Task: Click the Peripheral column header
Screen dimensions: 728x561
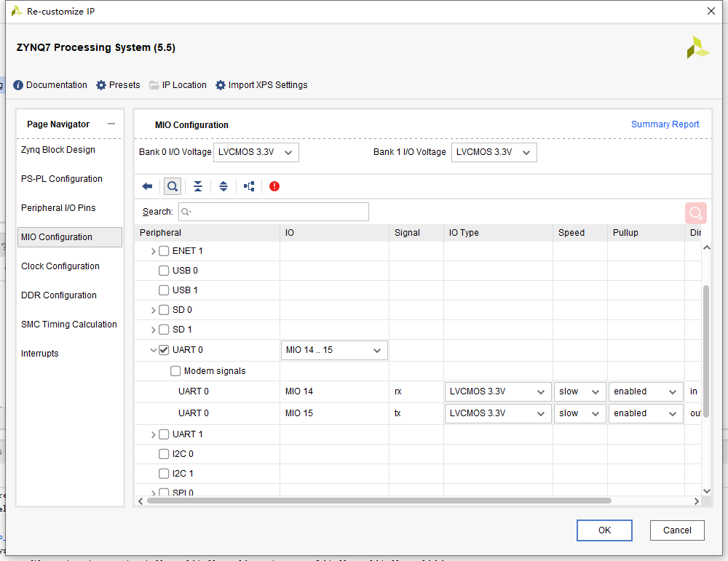Action: 207,233
